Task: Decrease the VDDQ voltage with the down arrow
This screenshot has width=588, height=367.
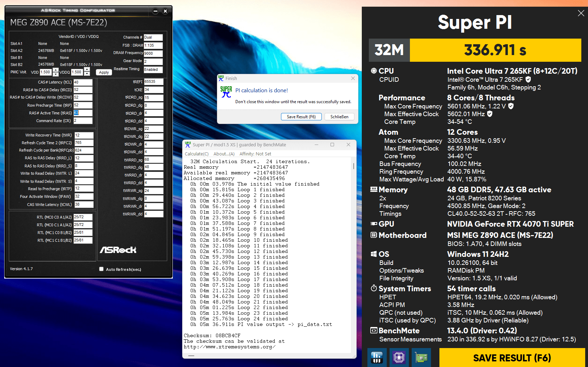Action: pyautogui.click(x=87, y=74)
